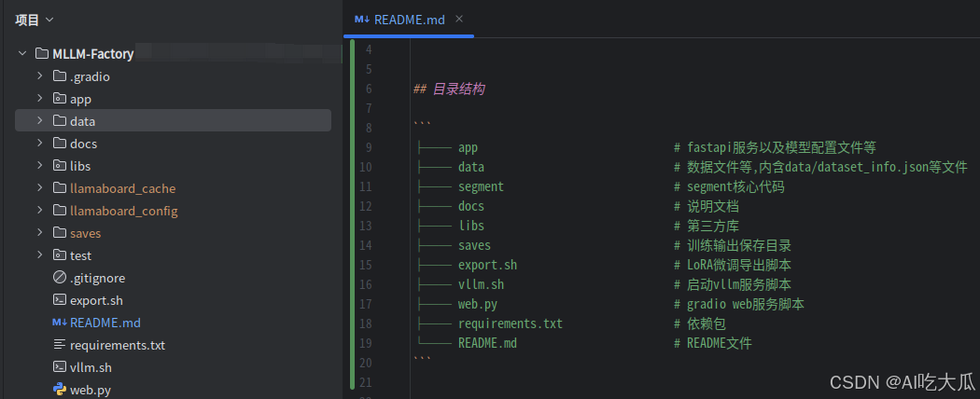980x399 pixels.
Task: Click the .gradio folder icon
Action: pyautogui.click(x=60, y=76)
